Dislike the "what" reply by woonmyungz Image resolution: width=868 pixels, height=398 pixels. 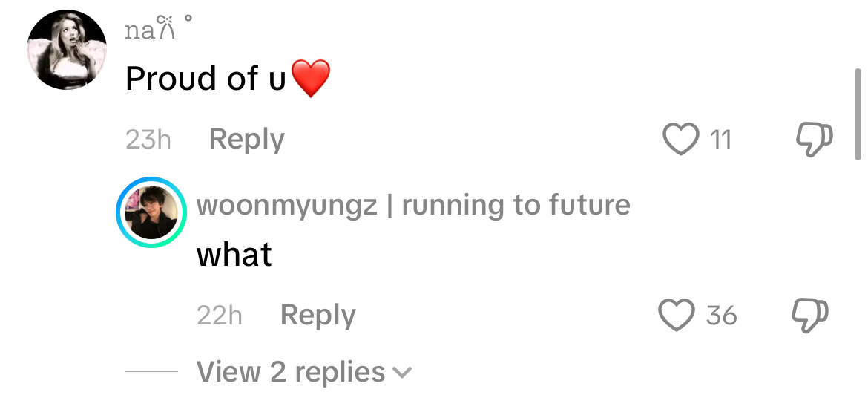pyautogui.click(x=811, y=316)
